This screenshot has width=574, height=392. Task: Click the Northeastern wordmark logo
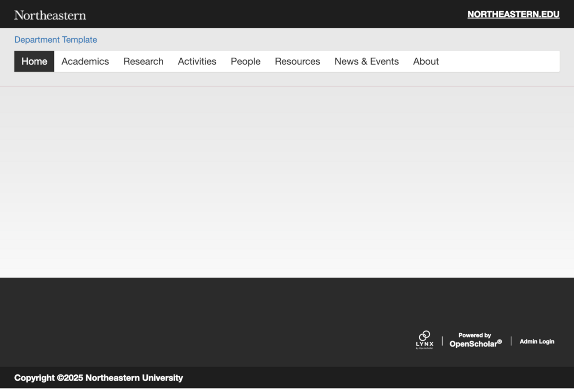point(50,14)
